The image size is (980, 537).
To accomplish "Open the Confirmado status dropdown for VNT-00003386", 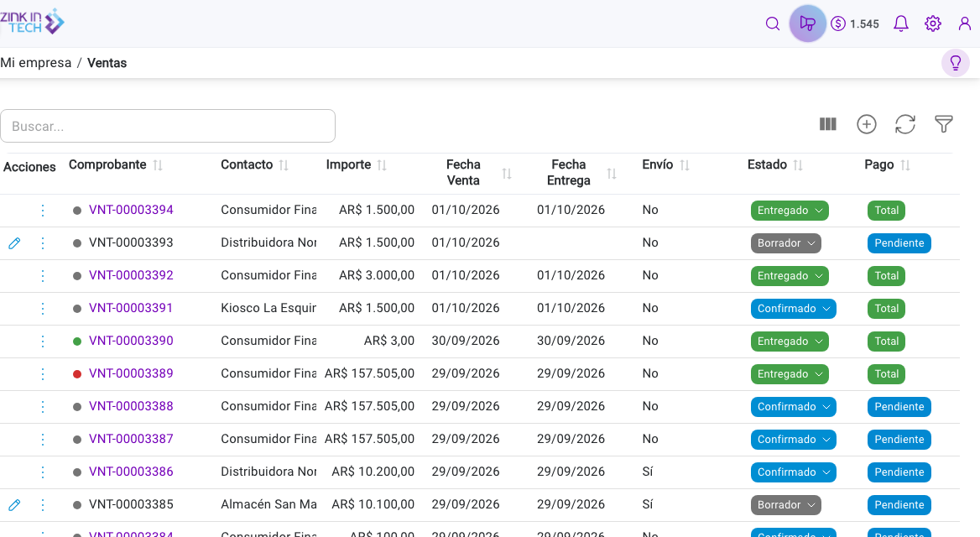I will (x=793, y=472).
